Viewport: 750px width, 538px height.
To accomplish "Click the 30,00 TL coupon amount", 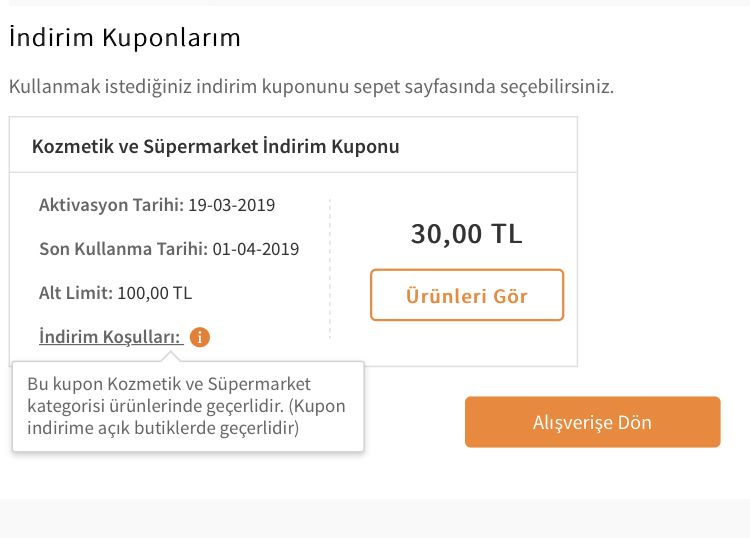I will pos(466,234).
